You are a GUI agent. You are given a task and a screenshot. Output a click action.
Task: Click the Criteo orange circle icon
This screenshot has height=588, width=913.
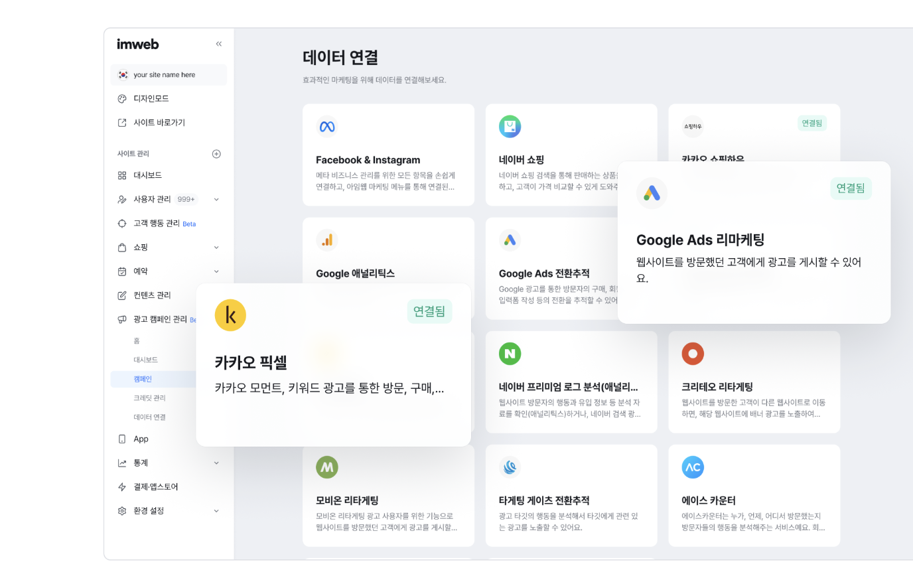(693, 354)
